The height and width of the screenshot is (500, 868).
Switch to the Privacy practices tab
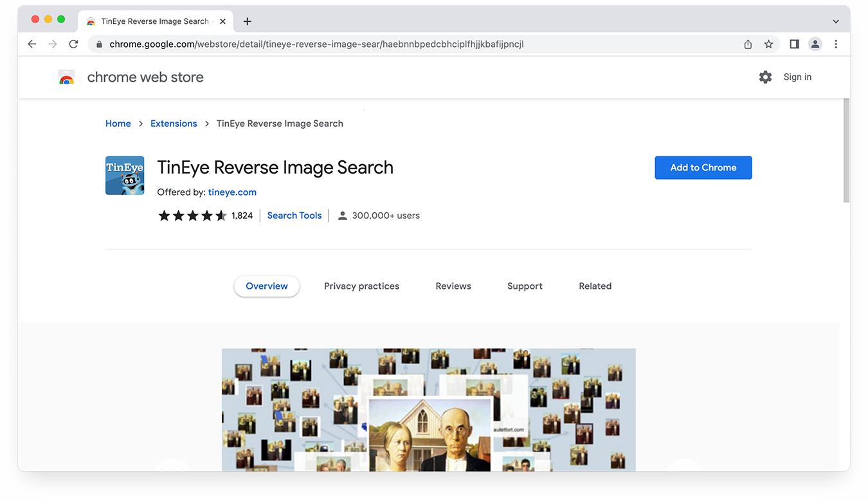361,286
